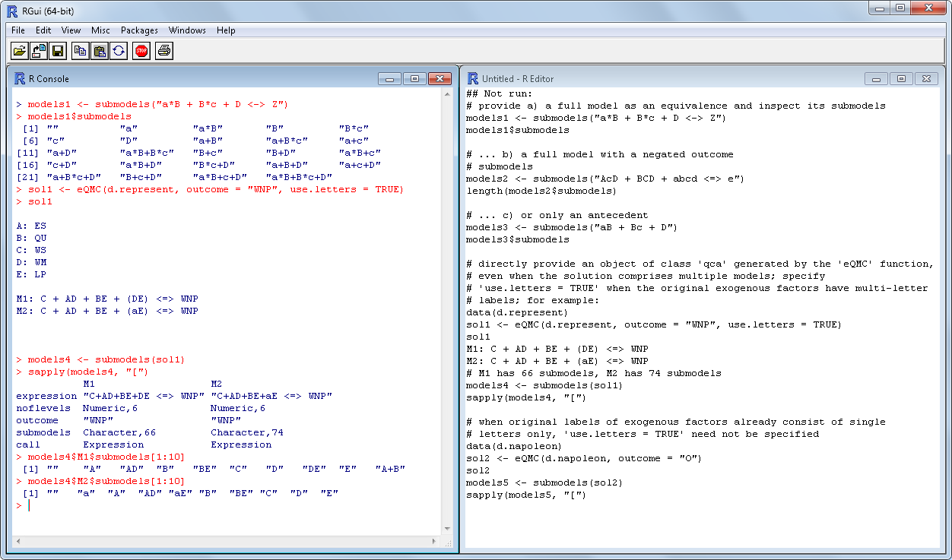Image resolution: width=952 pixels, height=560 pixels.
Task: Click the R Editor window's R logo icon
Action: 473,78
